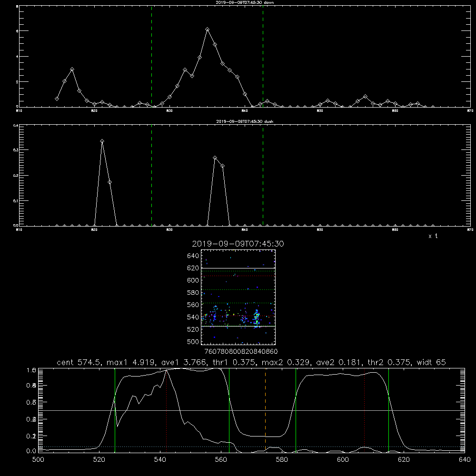Screen dimensions: 476x476
Task: Click the '760780800820840860' axis label under the thumbnail
Action: click(241, 351)
